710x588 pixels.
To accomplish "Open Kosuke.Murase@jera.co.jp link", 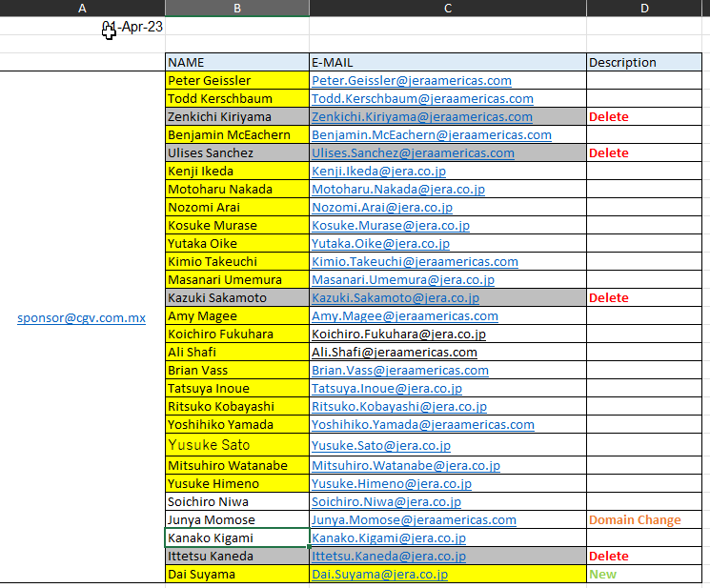I will [391, 226].
